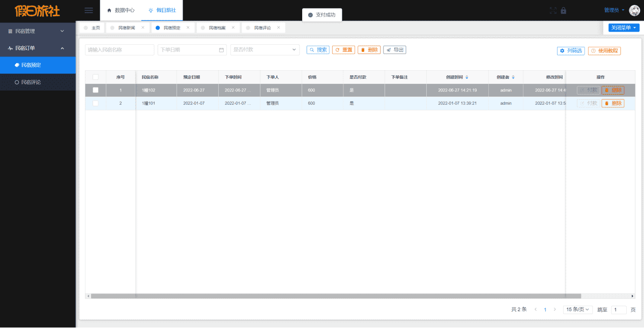
Task: Open the 管理员 user dropdown
Action: click(x=614, y=10)
